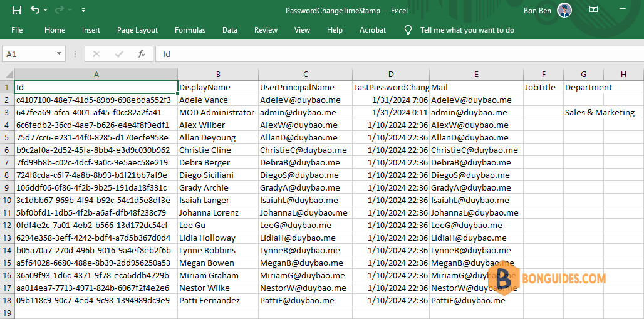Click into the formula bar showing Id
Image resolution: width=644 pixels, height=319 pixels.
tap(399, 54)
